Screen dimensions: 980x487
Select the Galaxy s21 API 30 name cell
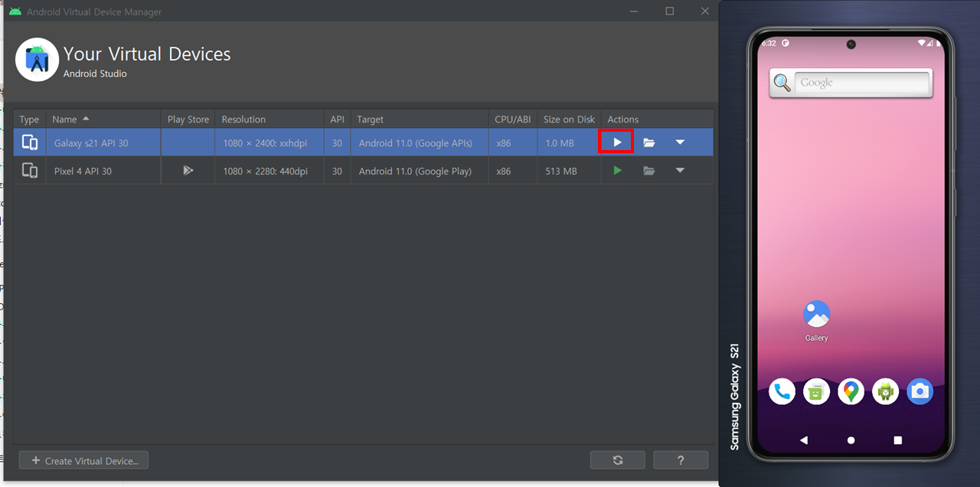coord(103,143)
